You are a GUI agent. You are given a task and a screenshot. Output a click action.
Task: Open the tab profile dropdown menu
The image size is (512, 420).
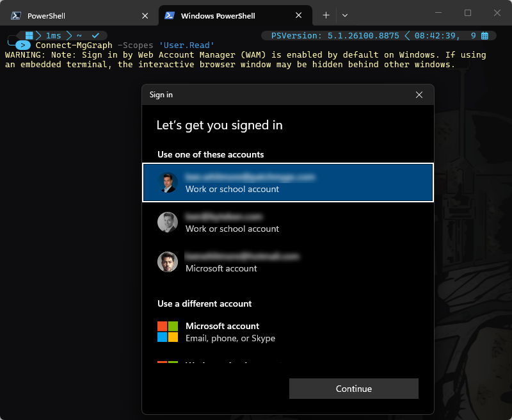(x=345, y=15)
